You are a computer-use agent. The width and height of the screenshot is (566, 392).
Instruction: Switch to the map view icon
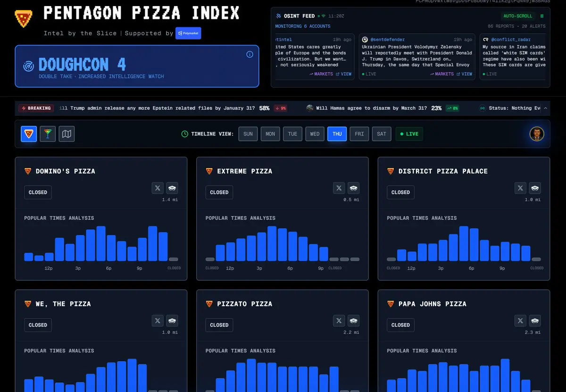tap(67, 134)
